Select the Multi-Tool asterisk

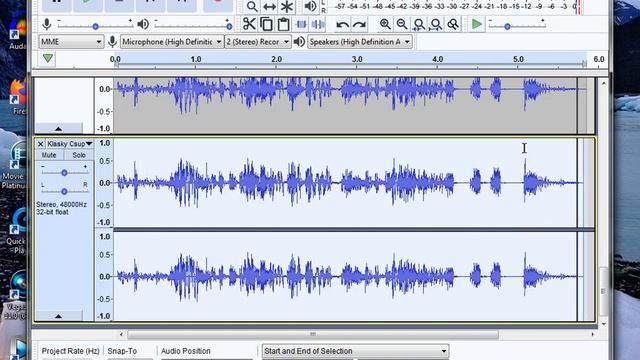point(287,6)
